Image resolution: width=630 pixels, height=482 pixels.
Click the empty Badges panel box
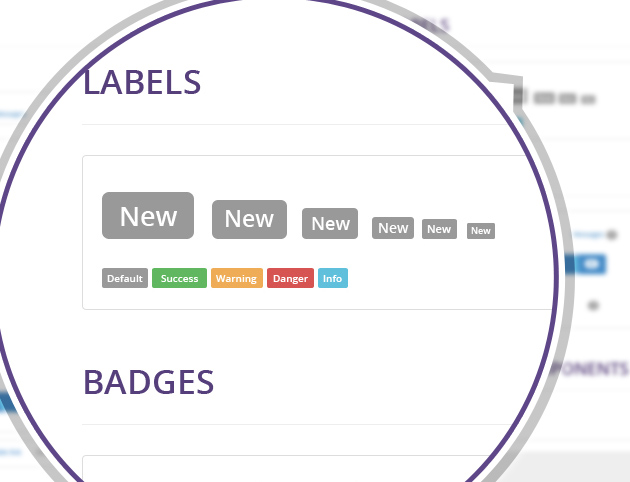pos(289,469)
